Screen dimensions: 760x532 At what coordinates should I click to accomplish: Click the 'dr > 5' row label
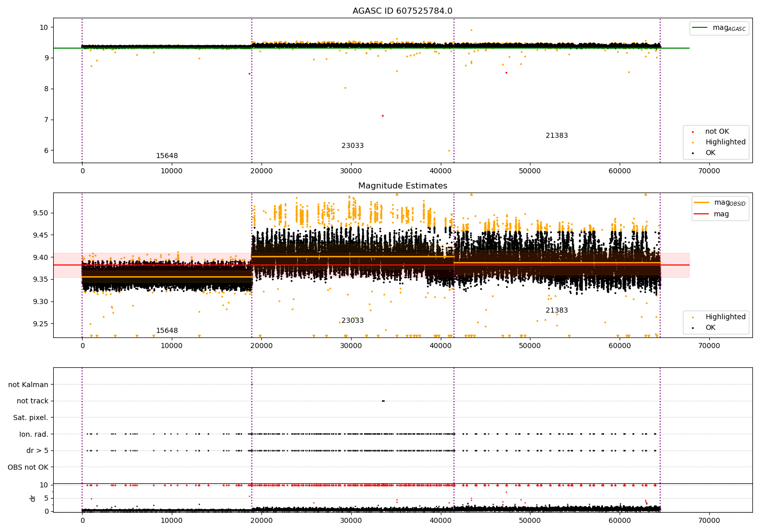[x=37, y=451]
